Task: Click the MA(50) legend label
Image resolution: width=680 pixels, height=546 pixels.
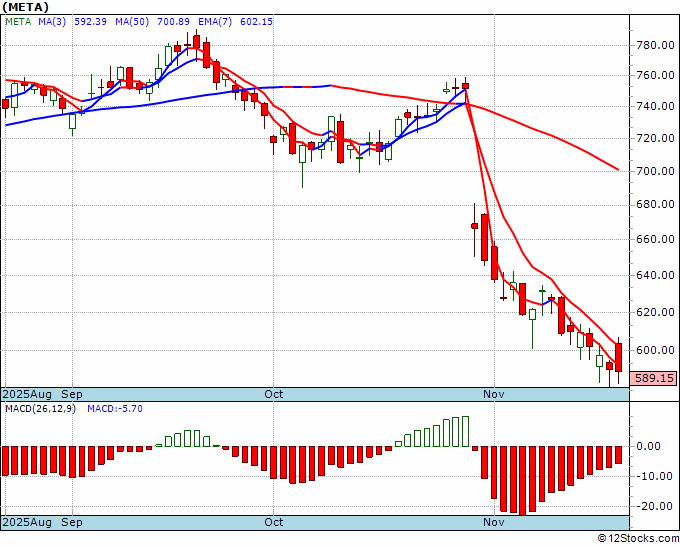Action: (132, 21)
